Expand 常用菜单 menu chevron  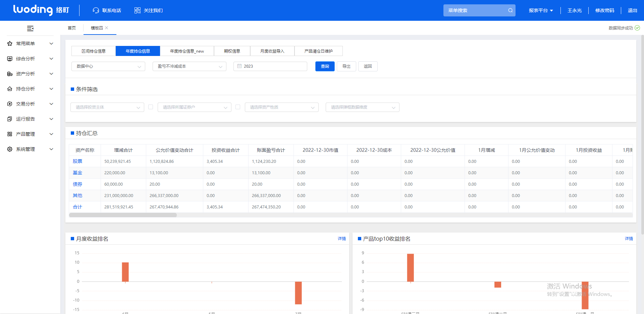point(51,44)
